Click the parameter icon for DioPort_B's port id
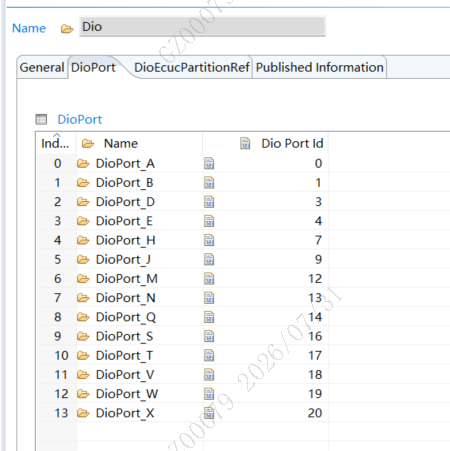This screenshot has width=450, height=451. tap(209, 183)
